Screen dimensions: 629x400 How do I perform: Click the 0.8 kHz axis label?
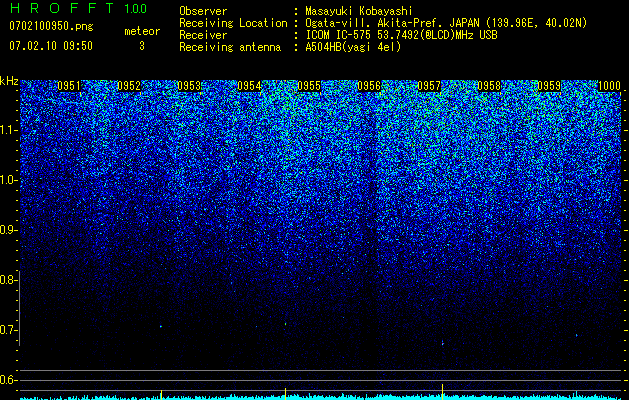(x=8, y=280)
